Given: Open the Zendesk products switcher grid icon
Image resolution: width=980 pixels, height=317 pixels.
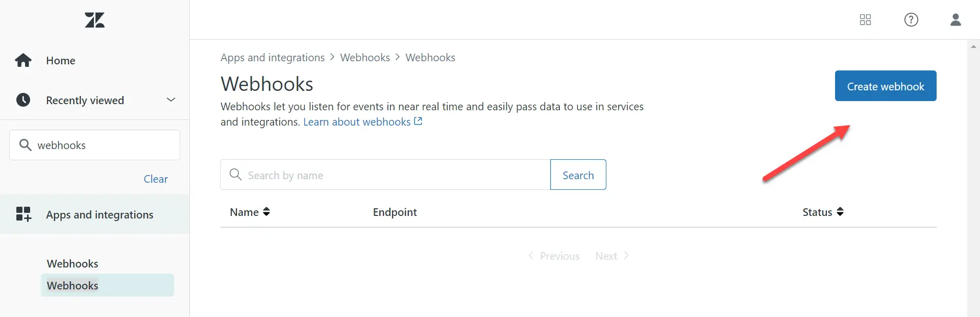Looking at the screenshot, I should [866, 20].
